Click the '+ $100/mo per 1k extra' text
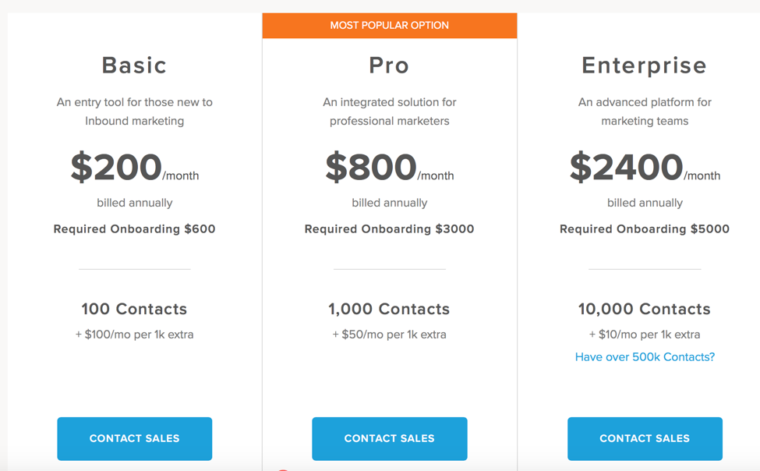The image size is (760, 471). point(134,334)
